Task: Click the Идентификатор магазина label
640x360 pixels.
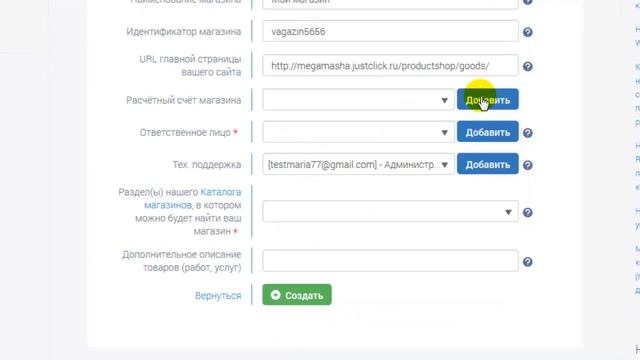Action: coord(184,32)
